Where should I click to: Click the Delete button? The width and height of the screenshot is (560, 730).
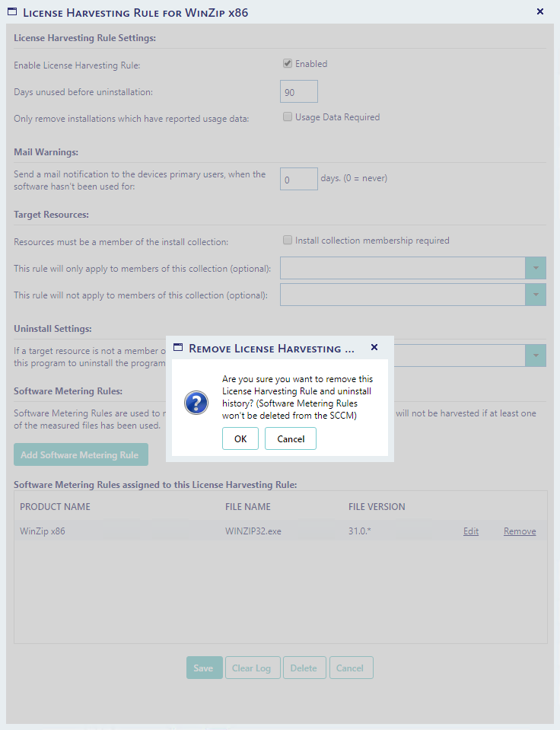(304, 668)
